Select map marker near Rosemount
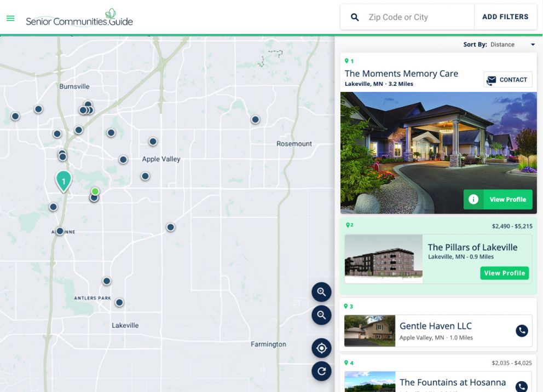Viewport: 543px width, 392px height. tap(255, 120)
